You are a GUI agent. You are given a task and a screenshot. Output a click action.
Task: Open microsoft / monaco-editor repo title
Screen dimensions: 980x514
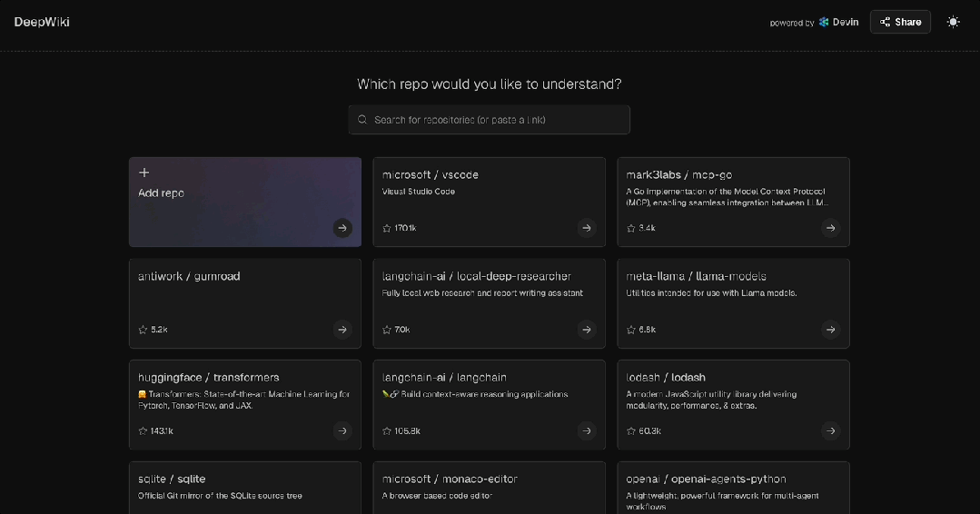(x=450, y=479)
